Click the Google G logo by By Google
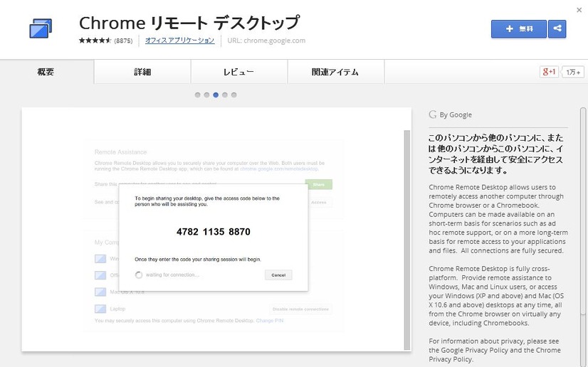Viewport: 588px width, 367px height. click(x=433, y=115)
